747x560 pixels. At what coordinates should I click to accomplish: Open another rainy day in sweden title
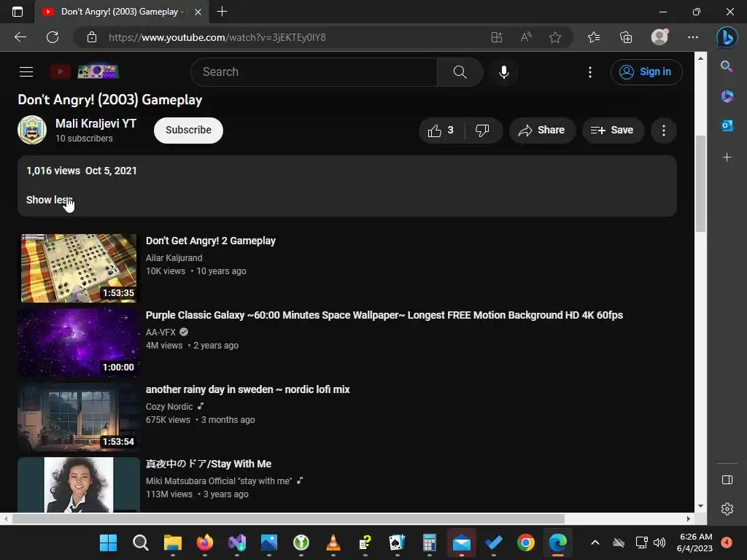click(x=248, y=389)
